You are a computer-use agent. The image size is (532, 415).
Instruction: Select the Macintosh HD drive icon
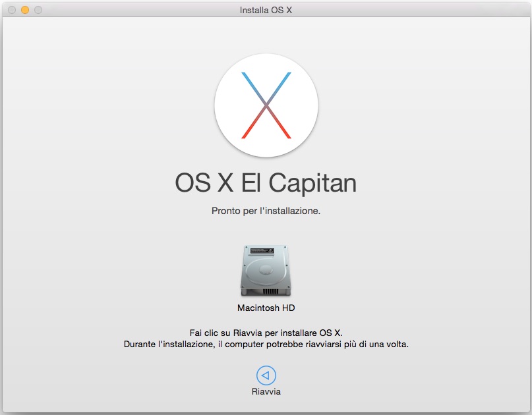pos(266,271)
